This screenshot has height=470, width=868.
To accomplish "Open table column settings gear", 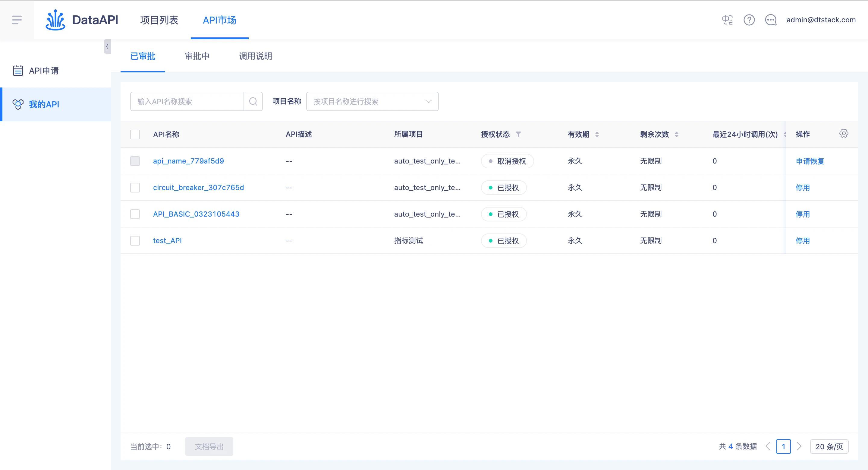I will point(843,134).
